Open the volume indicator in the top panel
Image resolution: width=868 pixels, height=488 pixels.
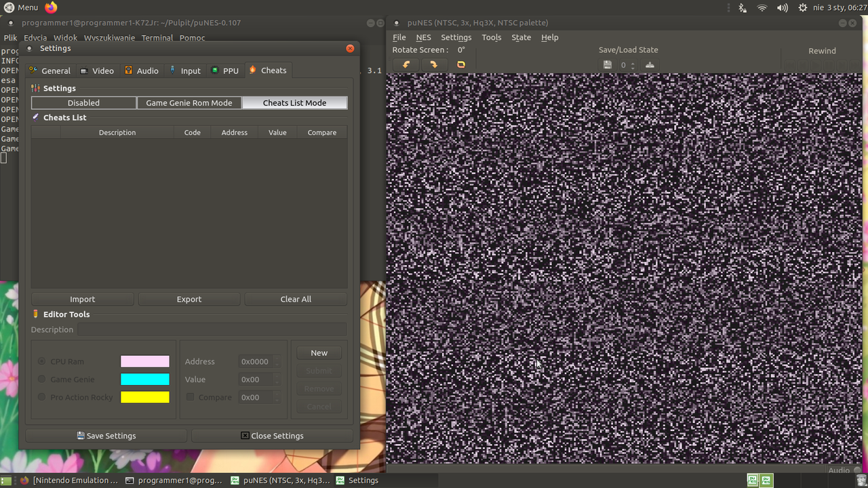(x=783, y=7)
